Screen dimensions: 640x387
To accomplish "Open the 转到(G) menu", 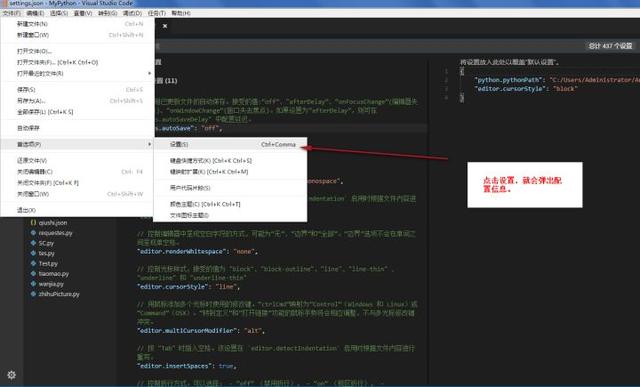I will pyautogui.click(x=107, y=13).
